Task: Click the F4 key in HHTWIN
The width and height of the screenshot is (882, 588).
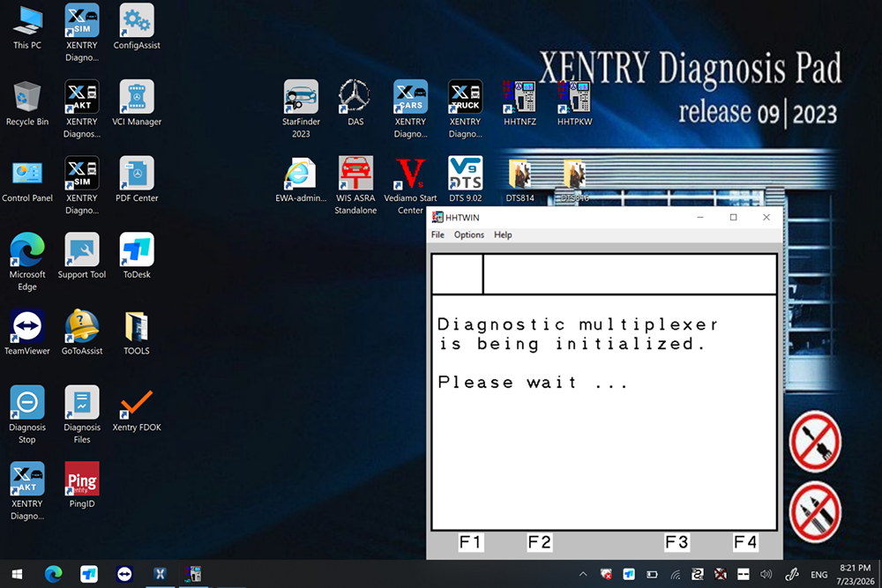Action: coord(745,542)
